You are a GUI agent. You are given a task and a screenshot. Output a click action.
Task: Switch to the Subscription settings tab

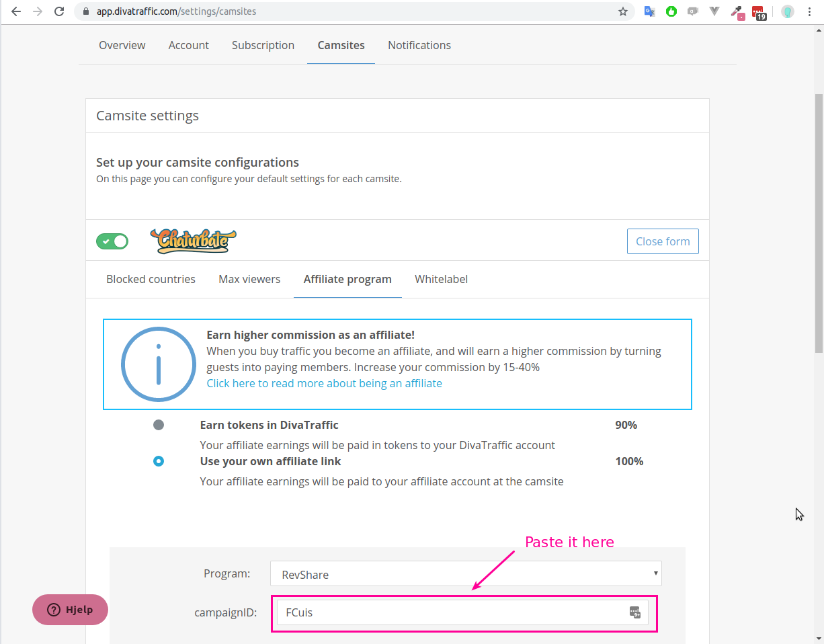coord(263,45)
